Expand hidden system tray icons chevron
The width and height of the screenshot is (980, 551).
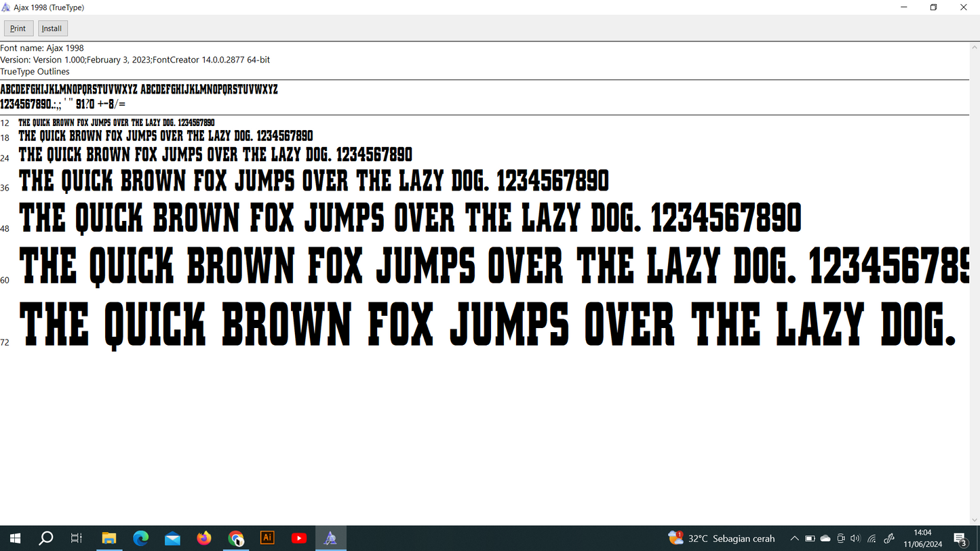pos(794,538)
